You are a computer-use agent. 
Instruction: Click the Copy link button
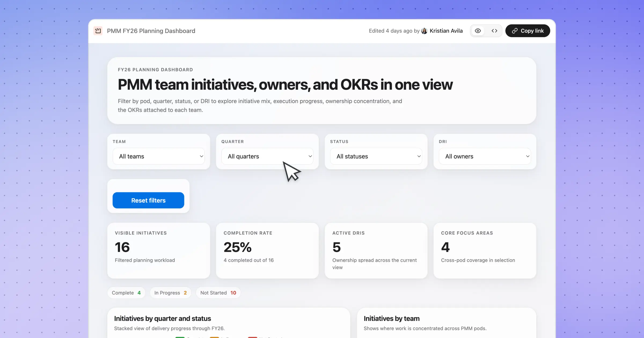[528, 31]
